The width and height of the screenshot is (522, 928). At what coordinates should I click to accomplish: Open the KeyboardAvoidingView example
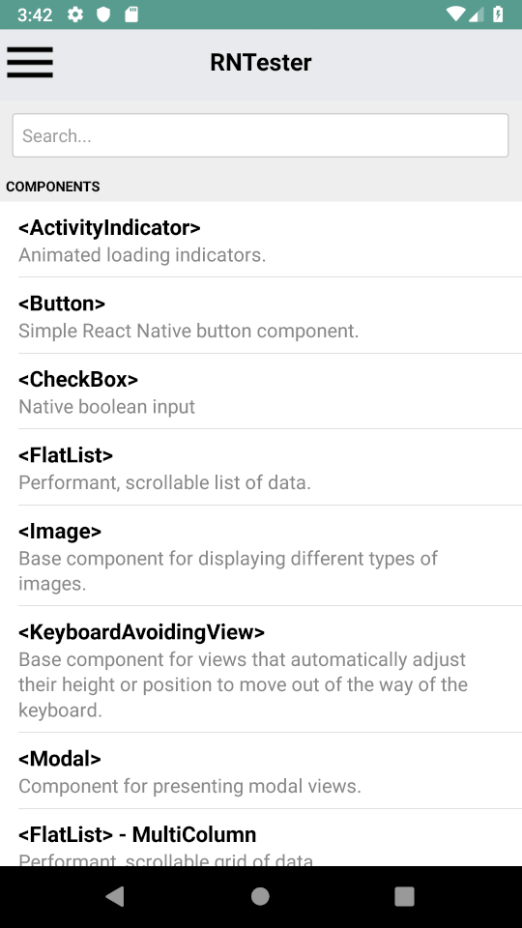tap(261, 669)
